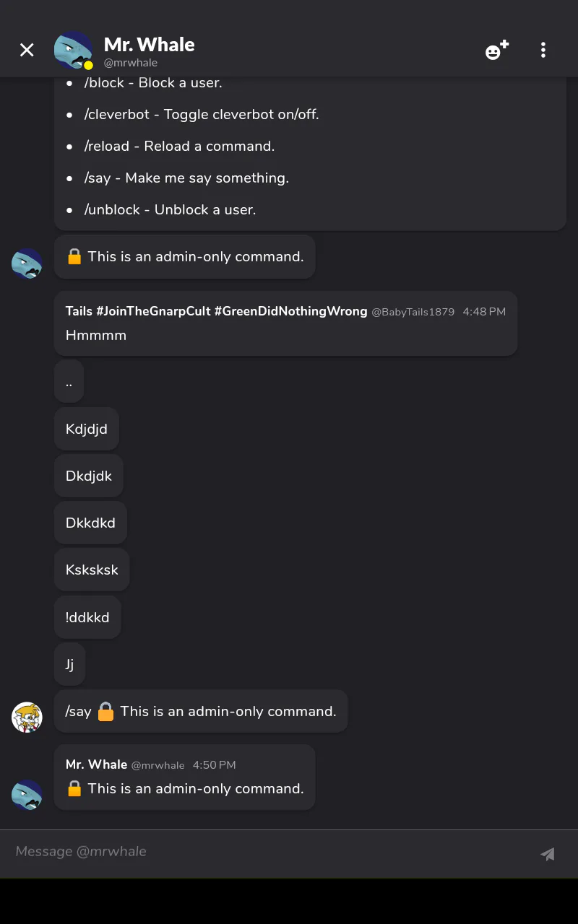The width and height of the screenshot is (578, 924).
Task: Select the "Kdjdjd" message bubble
Action: [x=87, y=429]
